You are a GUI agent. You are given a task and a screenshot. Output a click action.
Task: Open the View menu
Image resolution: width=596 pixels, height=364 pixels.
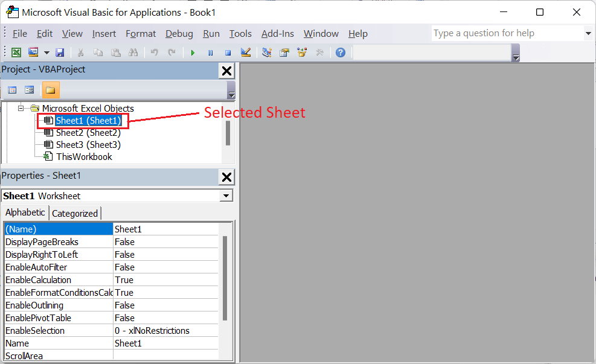tap(72, 34)
